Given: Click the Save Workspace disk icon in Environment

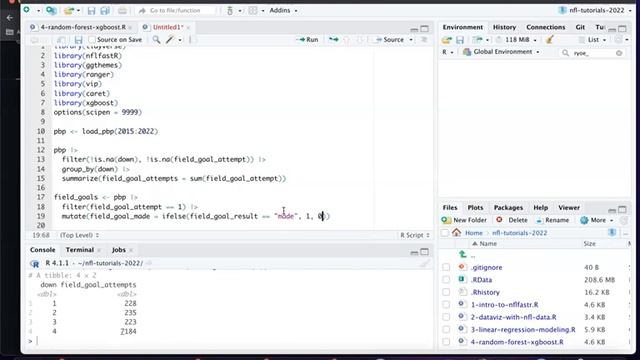Looking at the screenshot, I should 460,40.
